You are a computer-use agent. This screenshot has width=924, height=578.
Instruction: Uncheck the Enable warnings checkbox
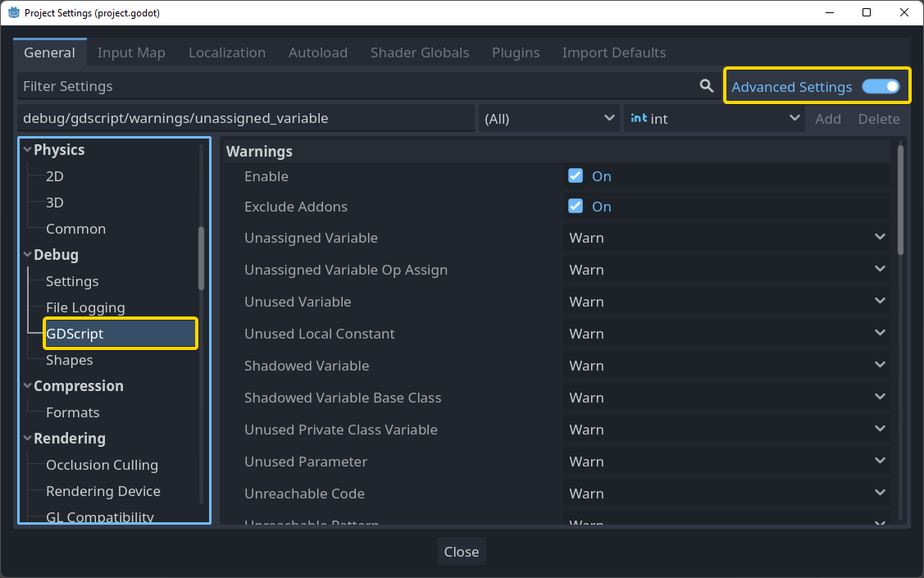pos(575,175)
